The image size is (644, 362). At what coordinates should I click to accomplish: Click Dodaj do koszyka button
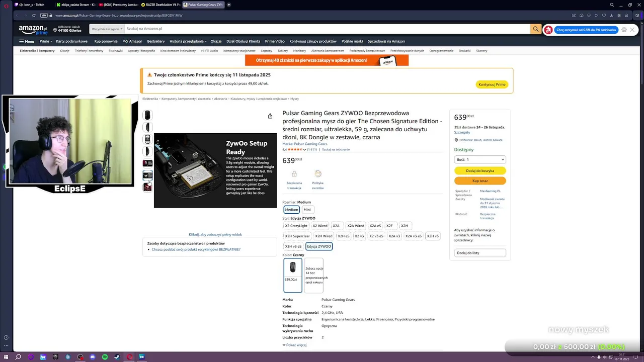tap(480, 171)
